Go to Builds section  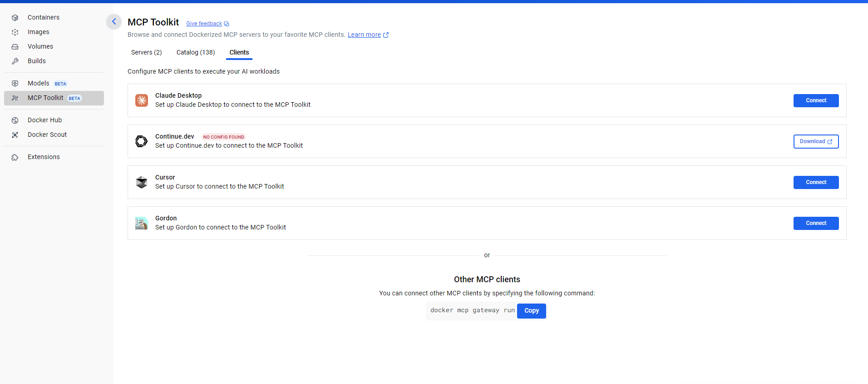click(x=37, y=61)
